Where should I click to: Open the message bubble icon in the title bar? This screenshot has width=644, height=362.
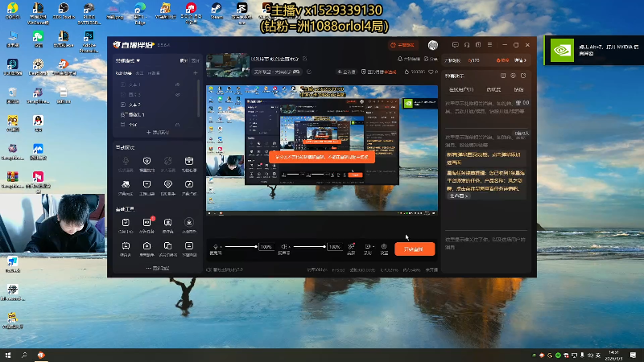tap(455, 45)
